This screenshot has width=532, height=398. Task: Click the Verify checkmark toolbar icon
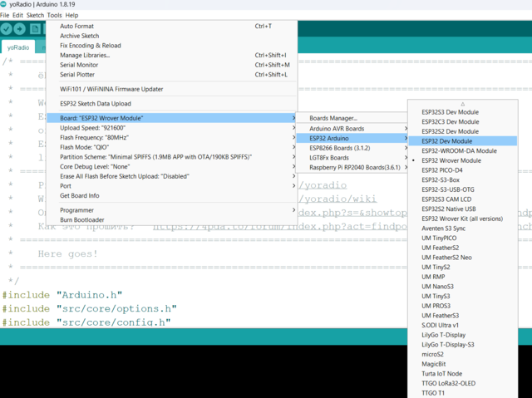pyautogui.click(x=6, y=29)
